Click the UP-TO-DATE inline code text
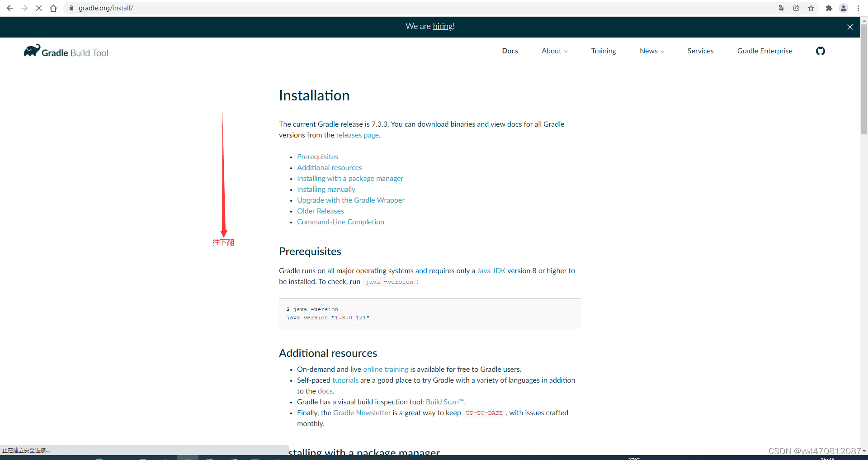The height and width of the screenshot is (460, 868). click(484, 413)
